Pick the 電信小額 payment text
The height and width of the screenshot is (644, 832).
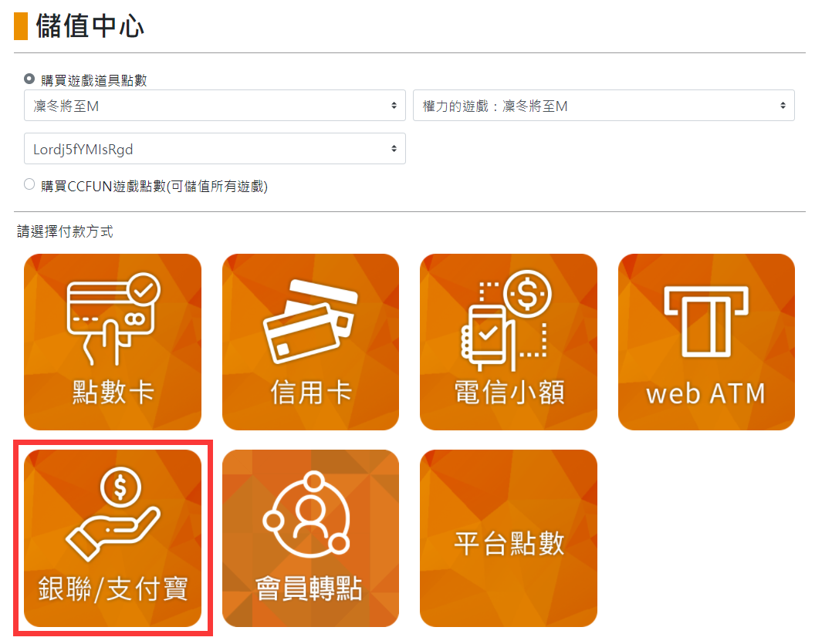click(x=508, y=393)
